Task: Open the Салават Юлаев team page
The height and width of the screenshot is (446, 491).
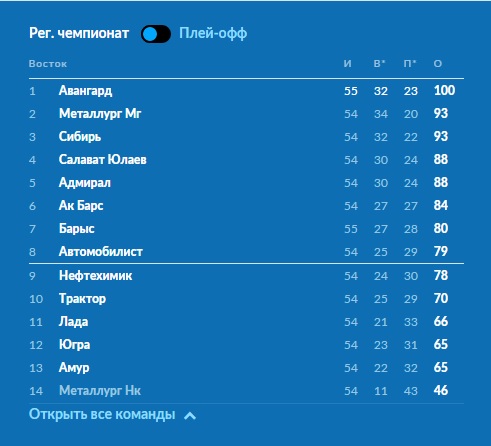Action: coord(103,160)
